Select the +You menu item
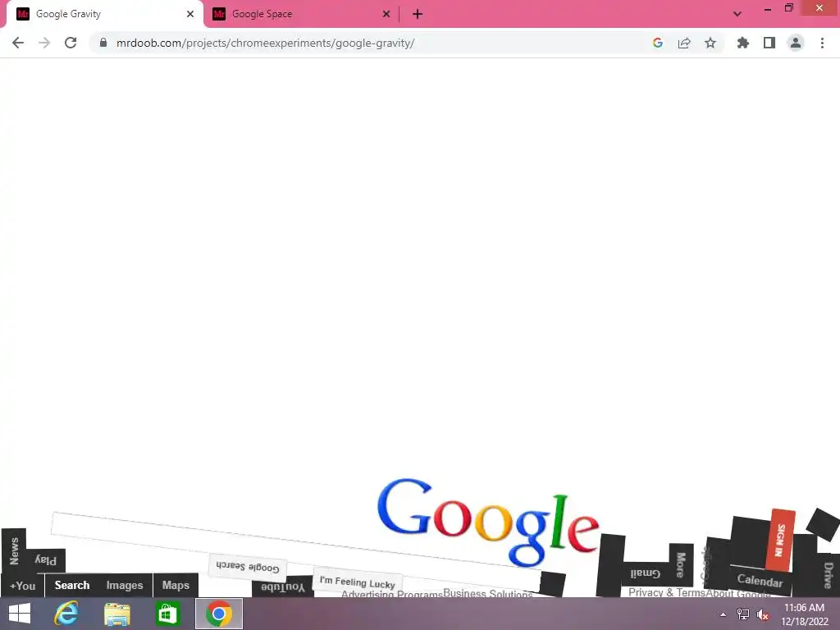Image resolution: width=840 pixels, height=630 pixels. 22,586
